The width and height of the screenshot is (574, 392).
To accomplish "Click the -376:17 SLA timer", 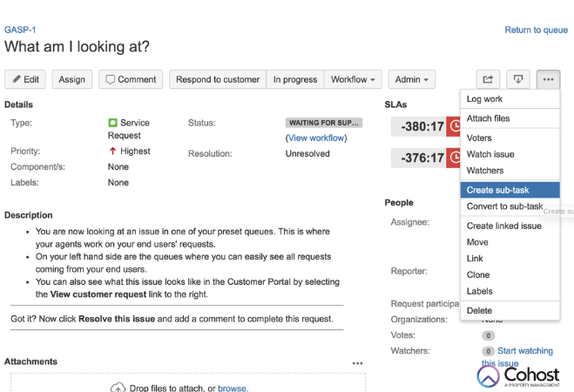I will pyautogui.click(x=422, y=158).
